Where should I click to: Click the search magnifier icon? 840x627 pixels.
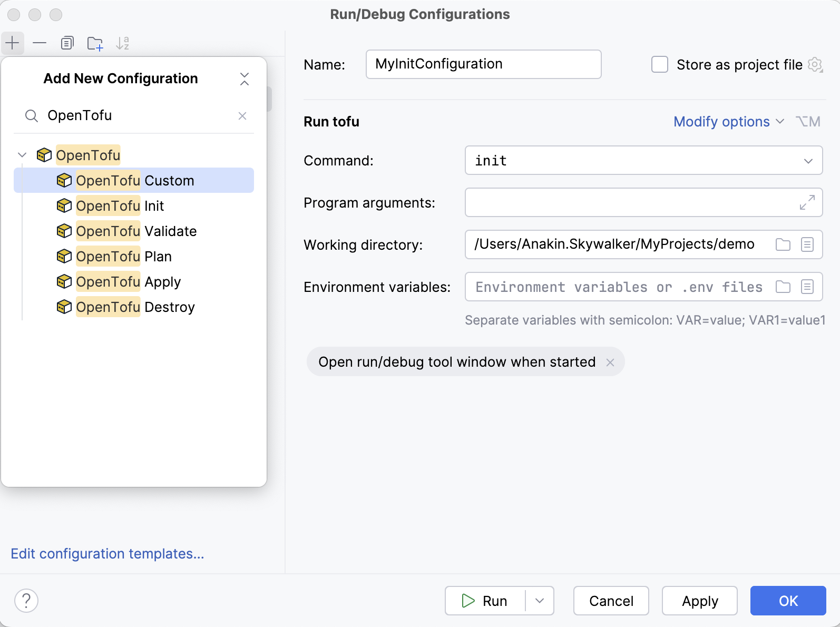coord(32,116)
